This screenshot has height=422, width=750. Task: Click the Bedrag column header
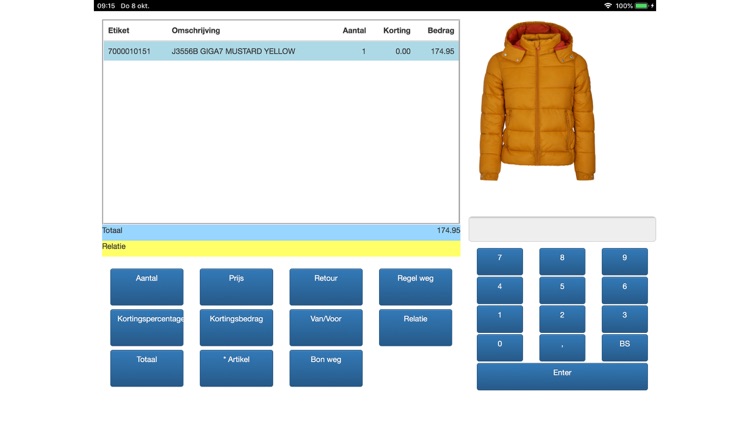coord(441,31)
